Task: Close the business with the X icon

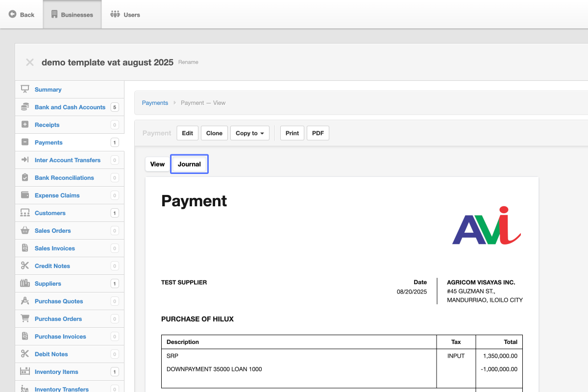Action: pyautogui.click(x=30, y=62)
